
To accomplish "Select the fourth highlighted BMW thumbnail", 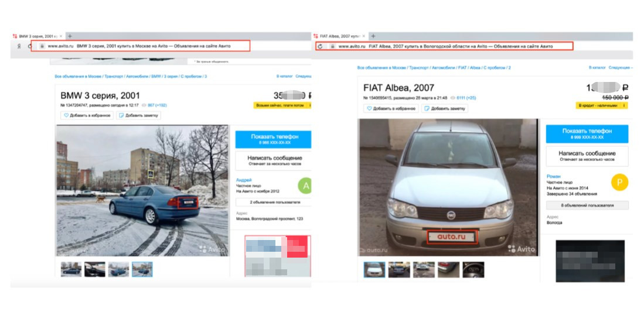I will [142, 269].
